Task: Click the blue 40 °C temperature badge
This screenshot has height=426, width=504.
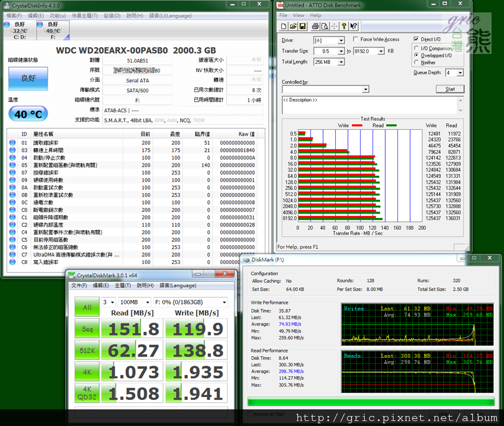Action: coord(28,114)
